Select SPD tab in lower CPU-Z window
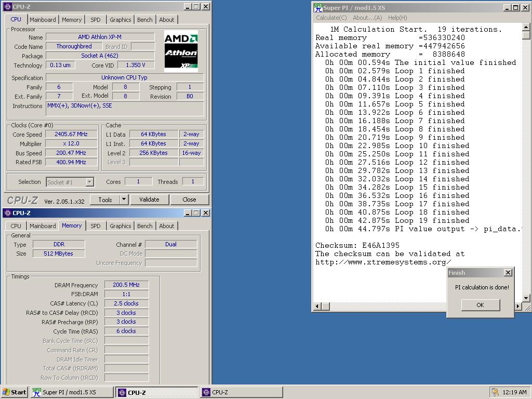 click(96, 226)
